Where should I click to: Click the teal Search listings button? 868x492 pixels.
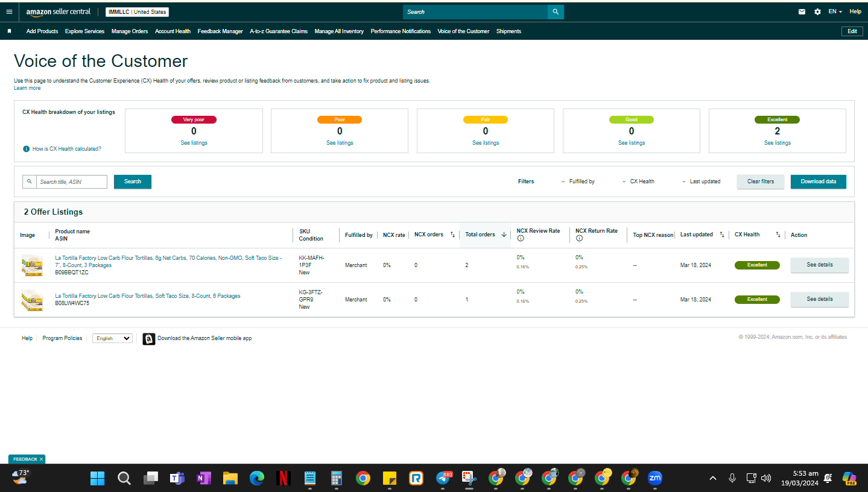[x=133, y=181]
